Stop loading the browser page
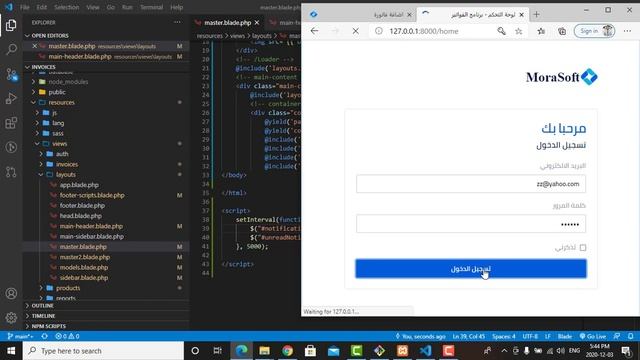Image resolution: width=640 pixels, height=360 pixels. click(x=356, y=31)
